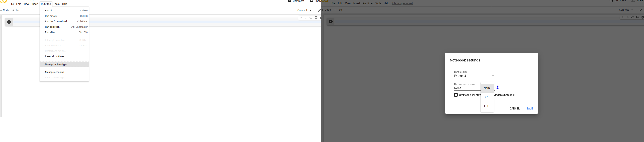Screen dimensions: 644x142
Task: Save the Notebook settings
Action: pos(530,109)
